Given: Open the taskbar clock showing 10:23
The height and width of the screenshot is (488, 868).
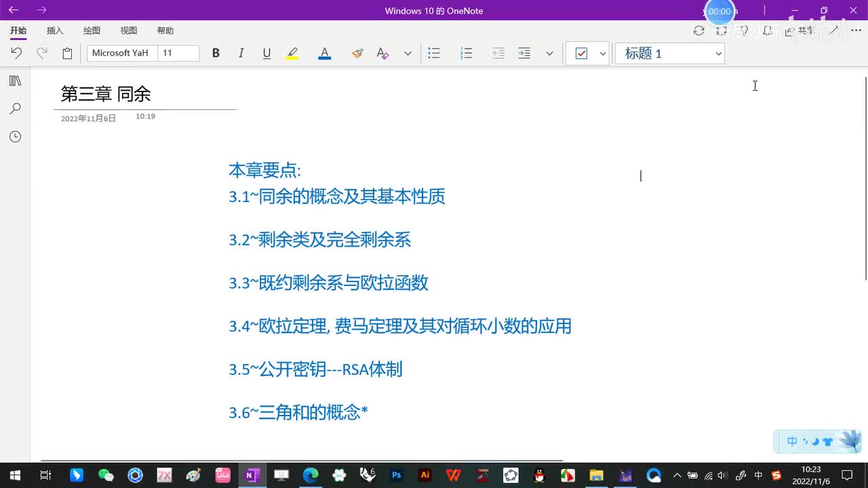Looking at the screenshot, I should tap(811, 475).
